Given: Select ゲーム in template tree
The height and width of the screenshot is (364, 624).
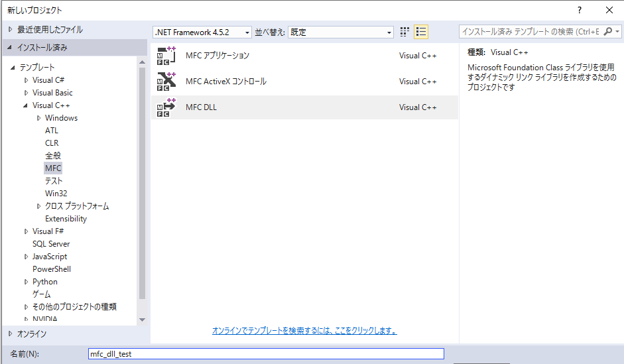Looking at the screenshot, I should [41, 294].
